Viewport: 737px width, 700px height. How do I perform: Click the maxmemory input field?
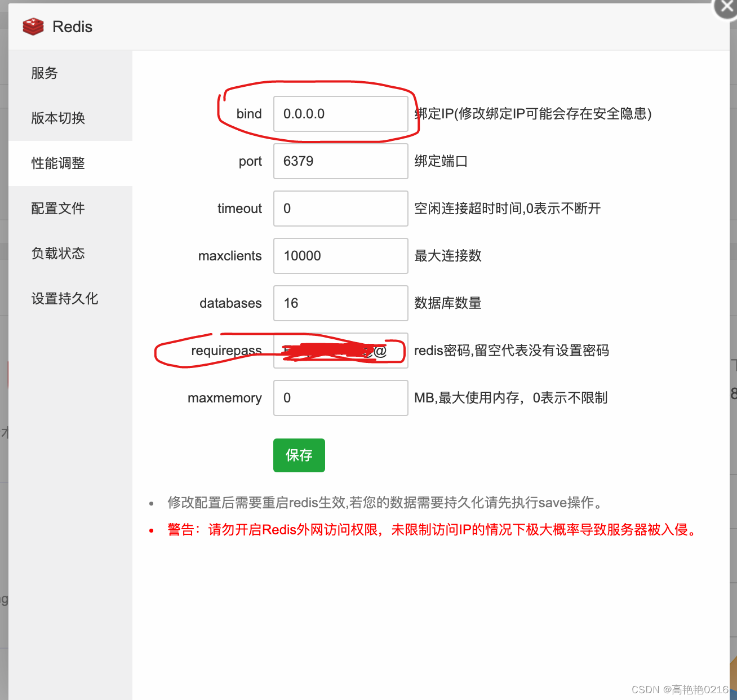coord(341,398)
